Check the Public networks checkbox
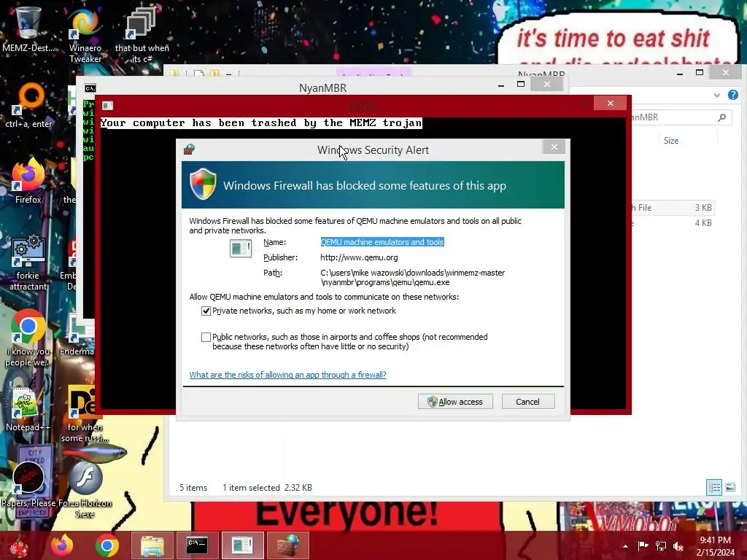 pyautogui.click(x=206, y=337)
